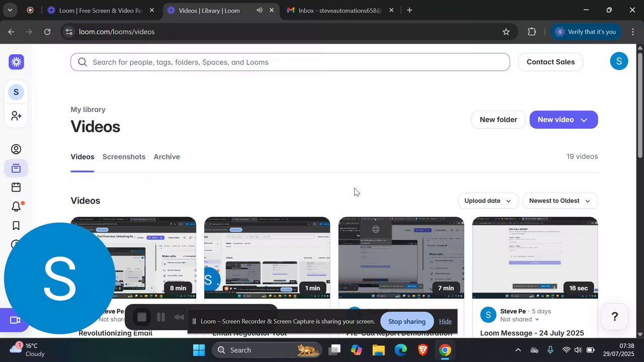The image size is (644, 362).
Task: Close the Loom Free Screen & Video tab
Action: pyautogui.click(x=152, y=10)
